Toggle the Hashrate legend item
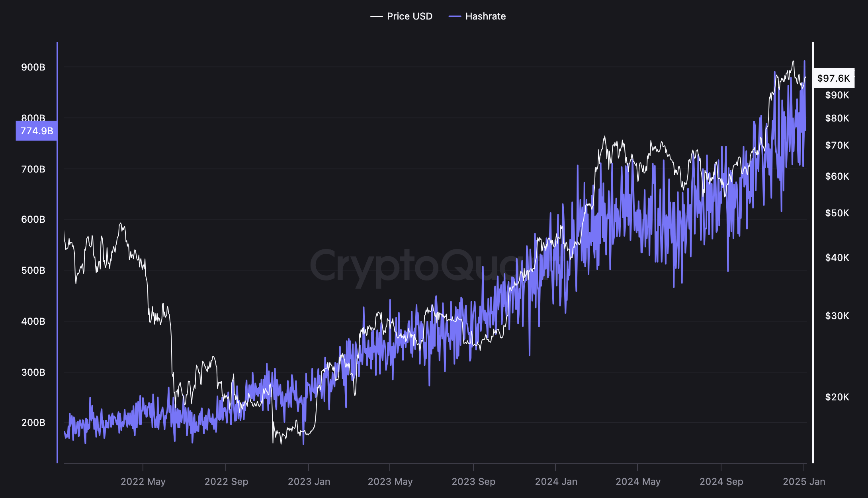The image size is (868, 498). pos(485,16)
